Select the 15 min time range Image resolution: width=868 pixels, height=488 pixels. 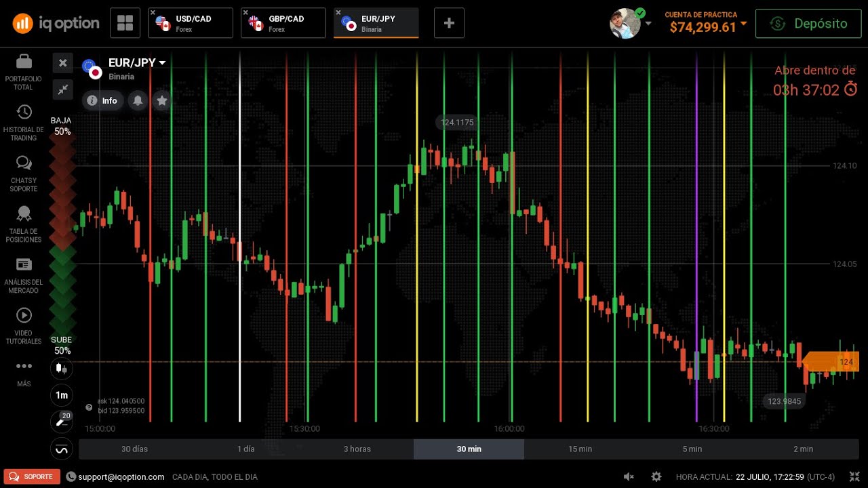coord(580,449)
